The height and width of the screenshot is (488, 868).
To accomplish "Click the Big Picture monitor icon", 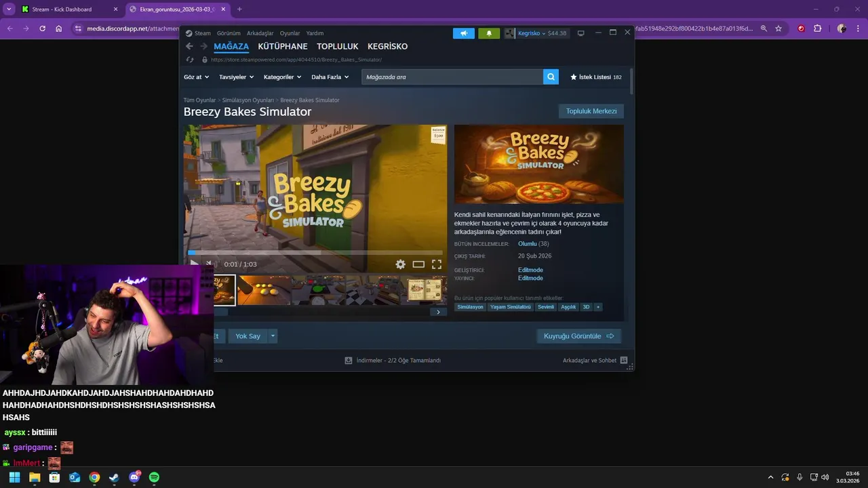I will (x=580, y=33).
